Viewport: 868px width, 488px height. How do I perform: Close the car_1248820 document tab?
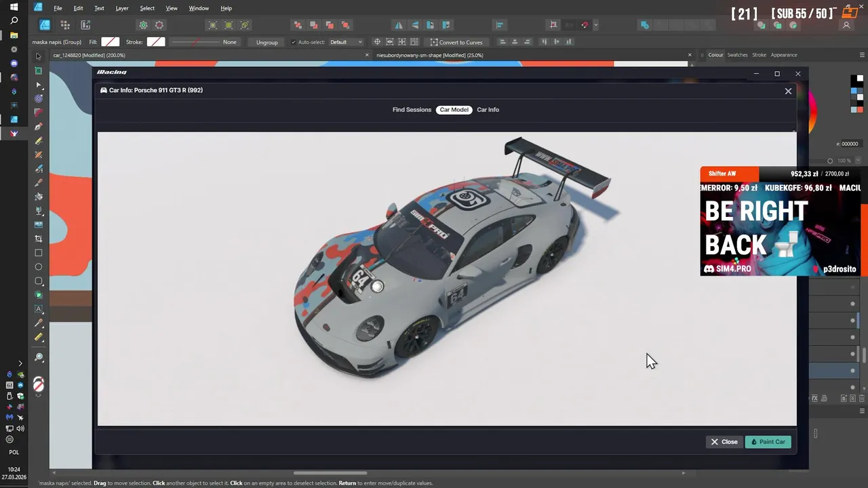tap(367, 55)
